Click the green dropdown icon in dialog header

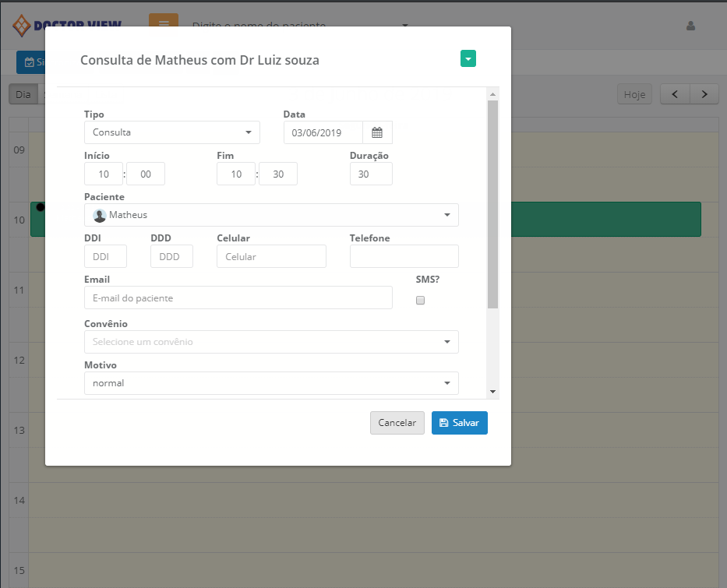[x=468, y=58]
